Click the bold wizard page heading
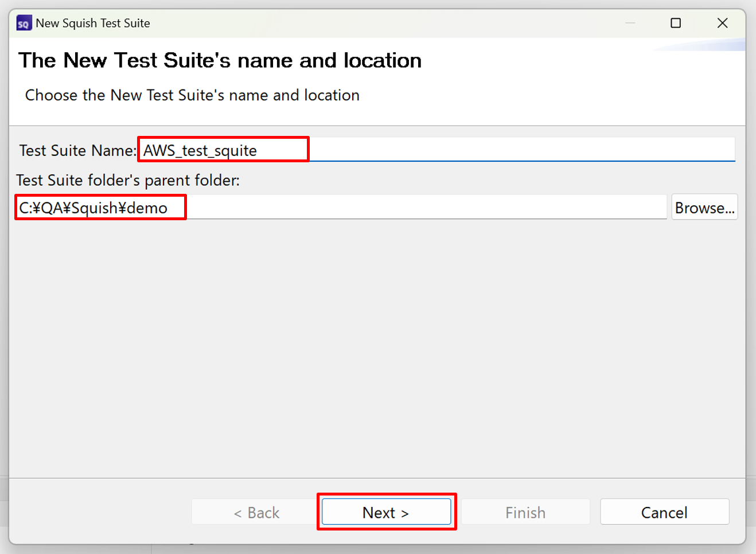The height and width of the screenshot is (554, 756). (x=220, y=61)
